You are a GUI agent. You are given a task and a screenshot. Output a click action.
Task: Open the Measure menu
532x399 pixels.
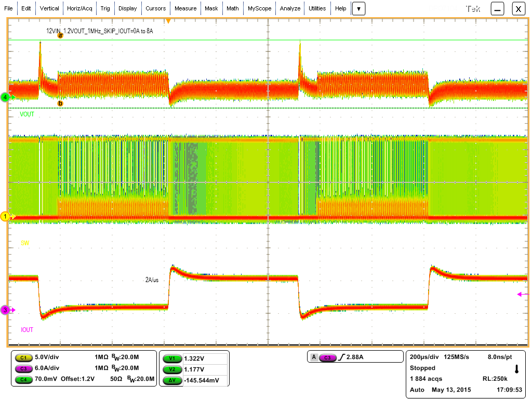click(185, 8)
